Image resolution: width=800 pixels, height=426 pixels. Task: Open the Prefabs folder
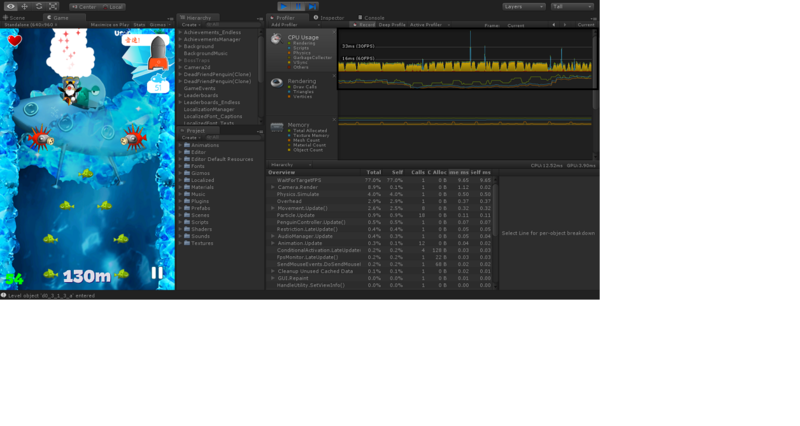200,208
